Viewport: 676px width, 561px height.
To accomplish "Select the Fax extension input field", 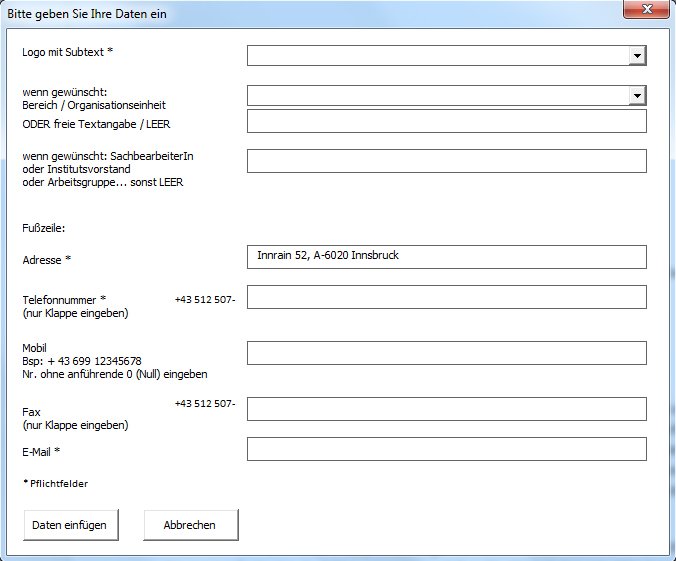I will coord(446,409).
